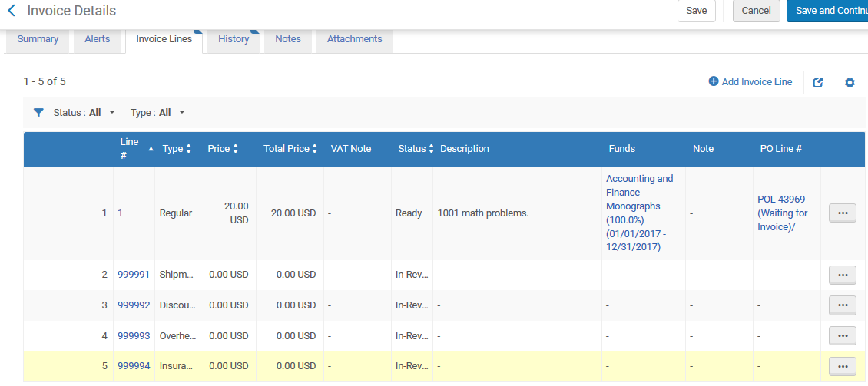Switch to the Summary tab
Viewport: 868px width, 386px height.
38,39
